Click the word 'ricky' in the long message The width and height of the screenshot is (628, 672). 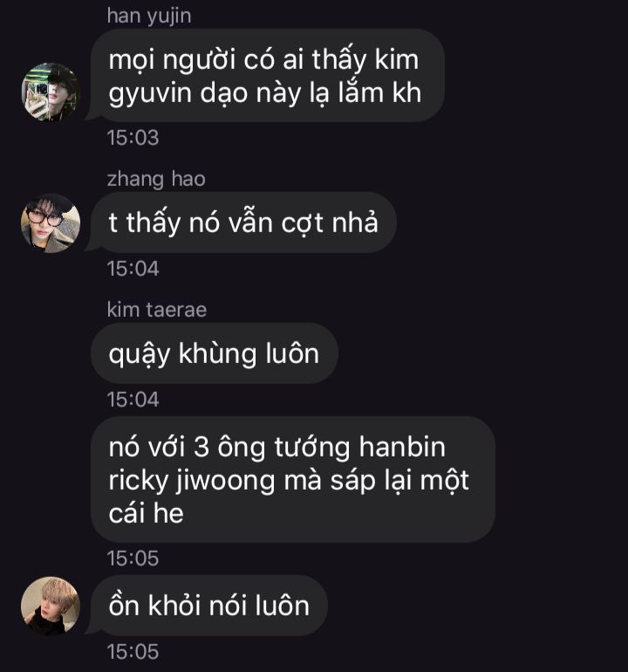point(138,481)
